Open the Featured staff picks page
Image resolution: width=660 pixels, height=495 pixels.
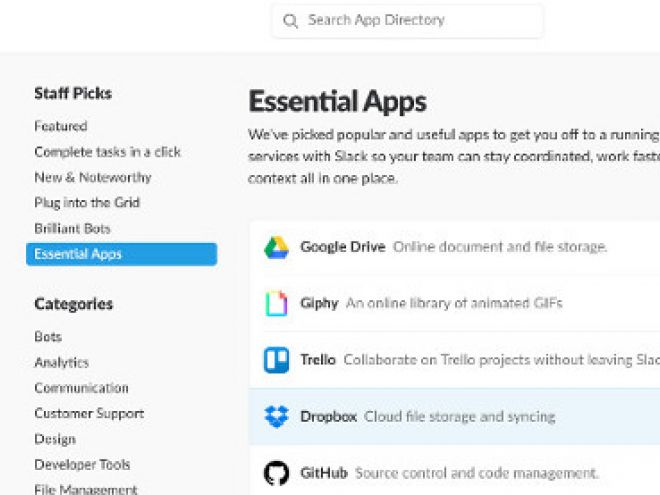61,126
